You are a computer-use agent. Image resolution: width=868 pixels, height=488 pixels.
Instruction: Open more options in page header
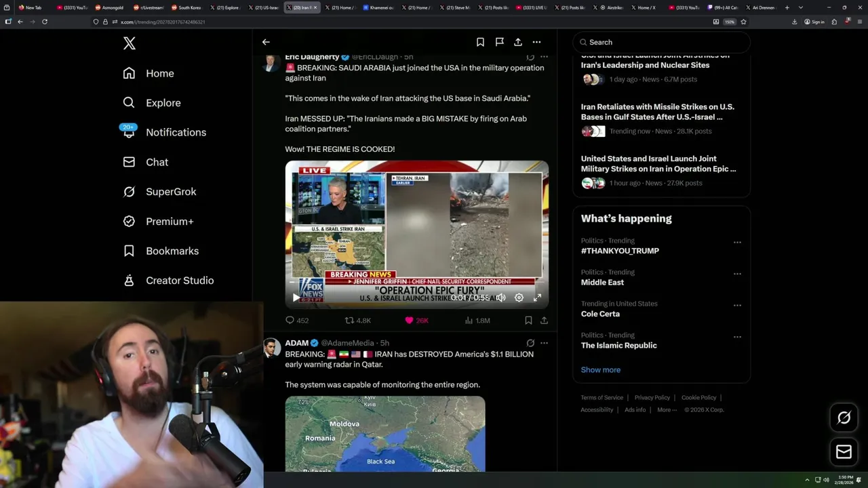click(536, 42)
